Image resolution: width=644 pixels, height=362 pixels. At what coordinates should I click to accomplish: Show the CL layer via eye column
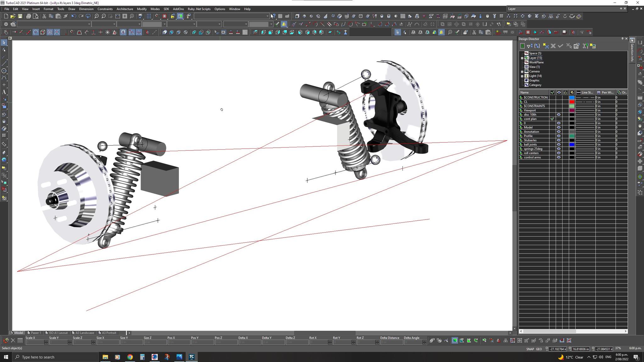point(558,102)
